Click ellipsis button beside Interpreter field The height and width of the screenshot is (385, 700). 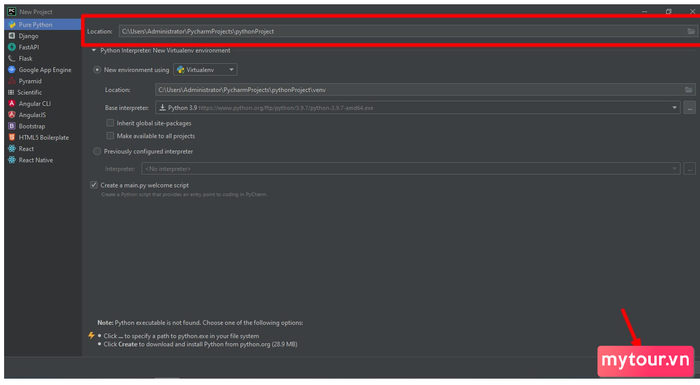[689, 169]
